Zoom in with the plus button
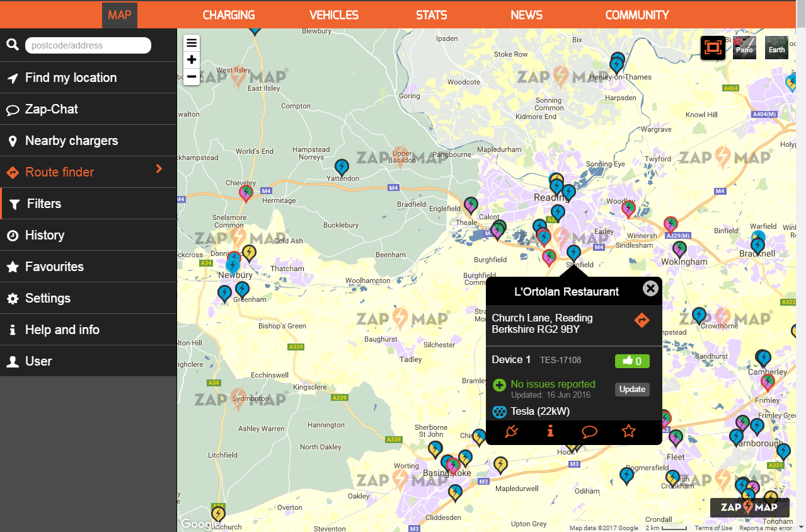The image size is (806, 532). point(192,60)
